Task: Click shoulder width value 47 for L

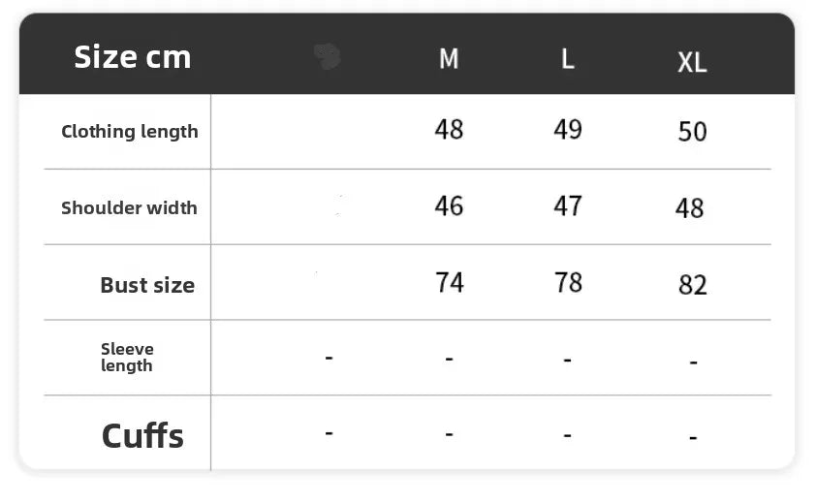Action: click(568, 205)
